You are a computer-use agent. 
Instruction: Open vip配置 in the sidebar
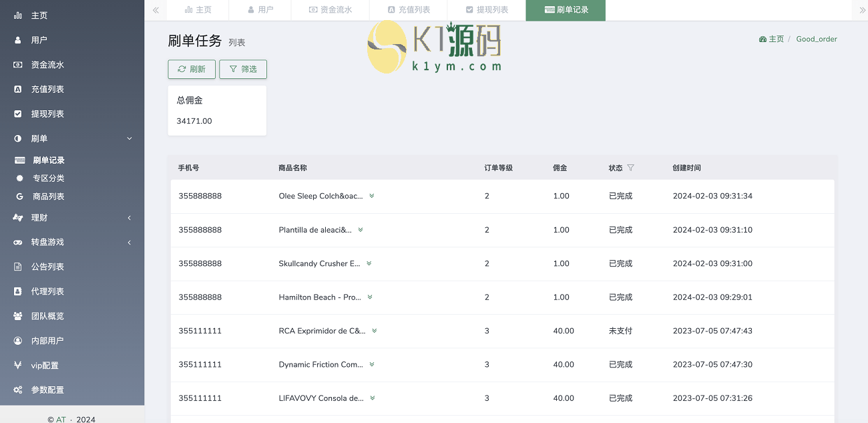[45, 366]
